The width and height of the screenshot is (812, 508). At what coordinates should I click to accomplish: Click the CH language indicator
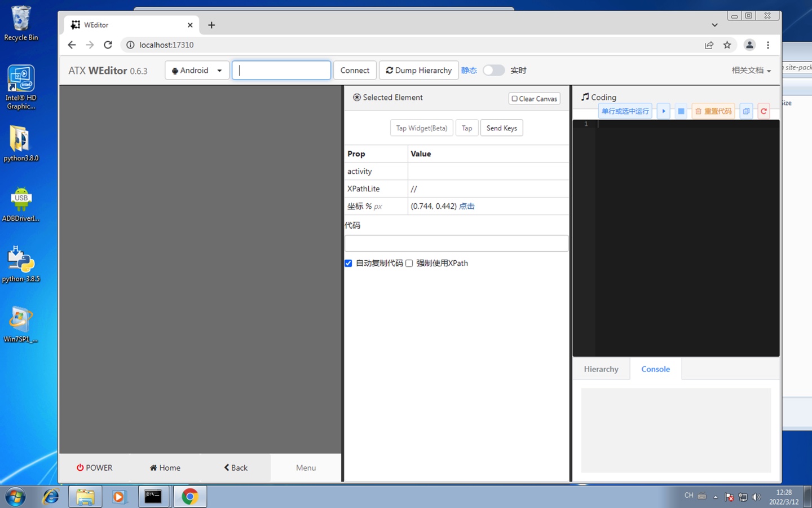tap(689, 496)
